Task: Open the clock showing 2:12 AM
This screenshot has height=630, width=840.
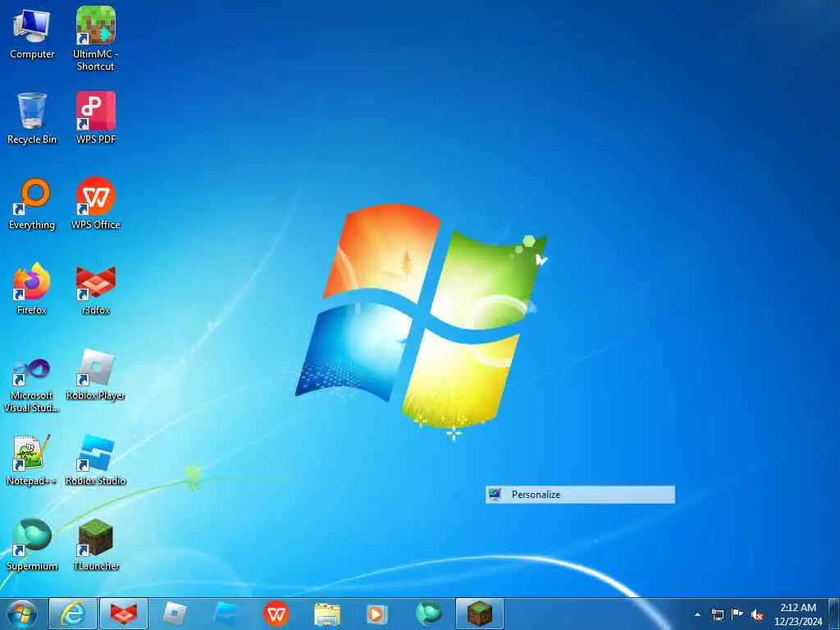Action: (x=798, y=614)
